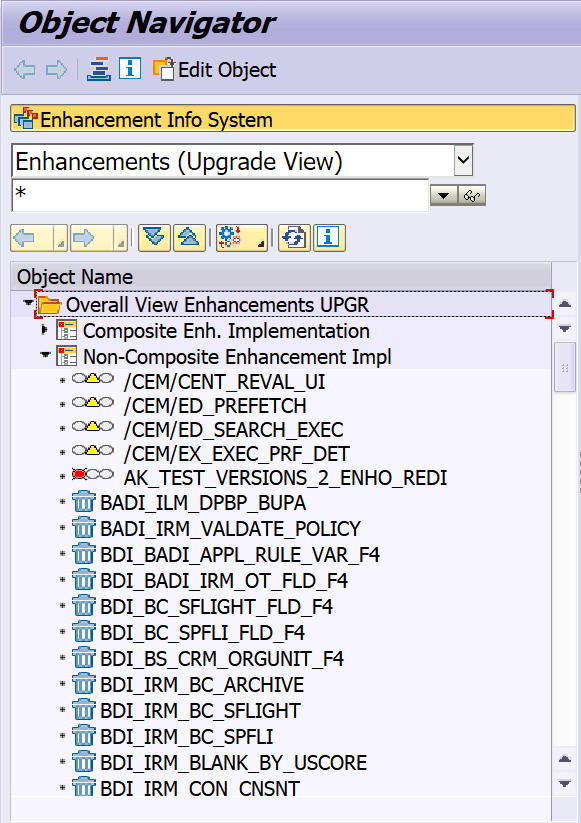Click Collapse All nodes icon
Screen dimensions: 581x823
(189, 238)
